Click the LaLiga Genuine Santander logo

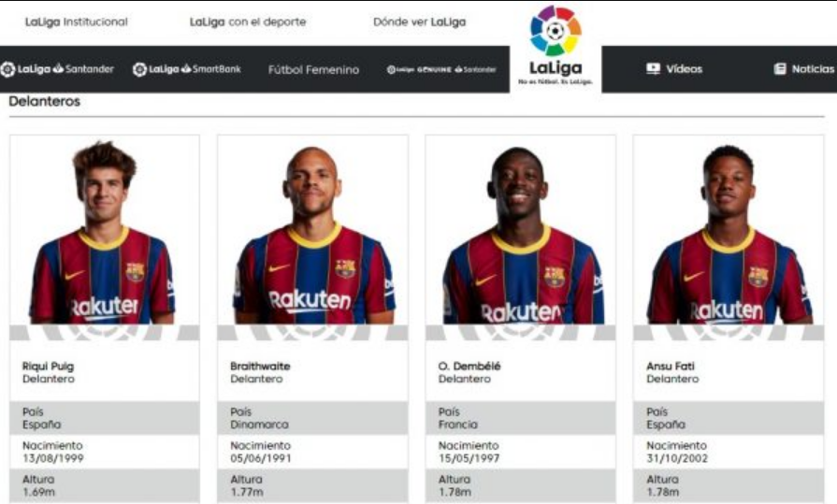441,69
